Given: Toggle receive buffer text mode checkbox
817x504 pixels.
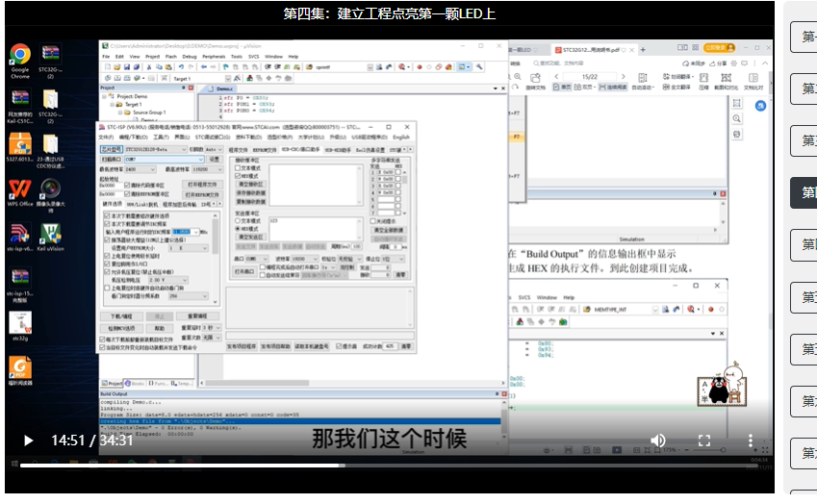Looking at the screenshot, I should [x=238, y=168].
